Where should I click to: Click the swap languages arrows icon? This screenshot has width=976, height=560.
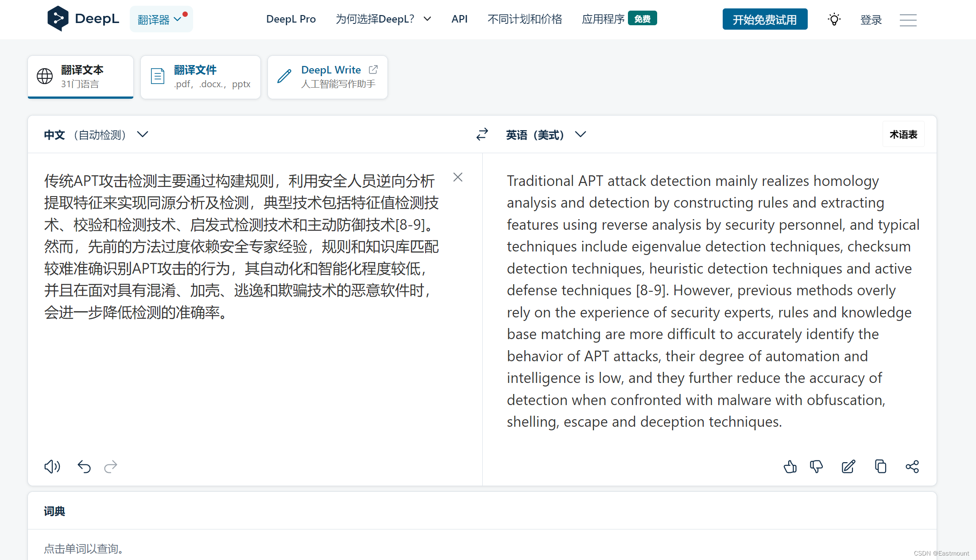tap(482, 134)
